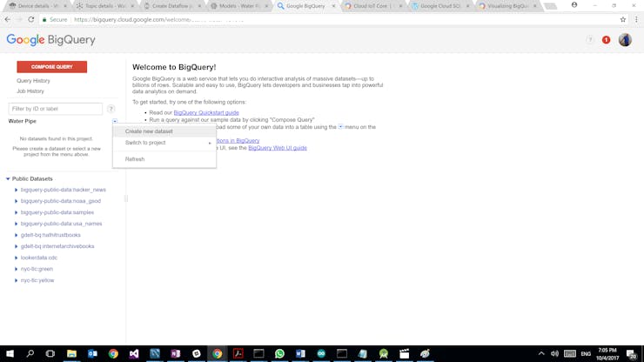Image resolution: width=644 pixels, height=362 pixels.
Task: Click the address bar URL
Action: pos(158,19)
